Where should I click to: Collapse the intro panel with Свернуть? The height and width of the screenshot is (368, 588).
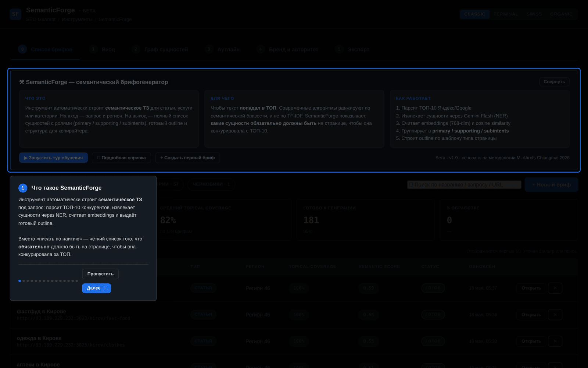(x=554, y=82)
